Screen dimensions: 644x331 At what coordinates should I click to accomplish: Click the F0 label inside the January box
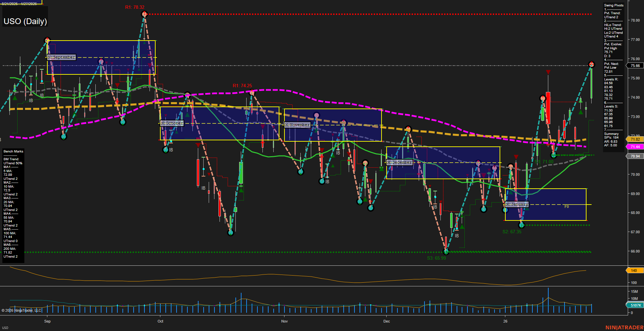[566, 206]
